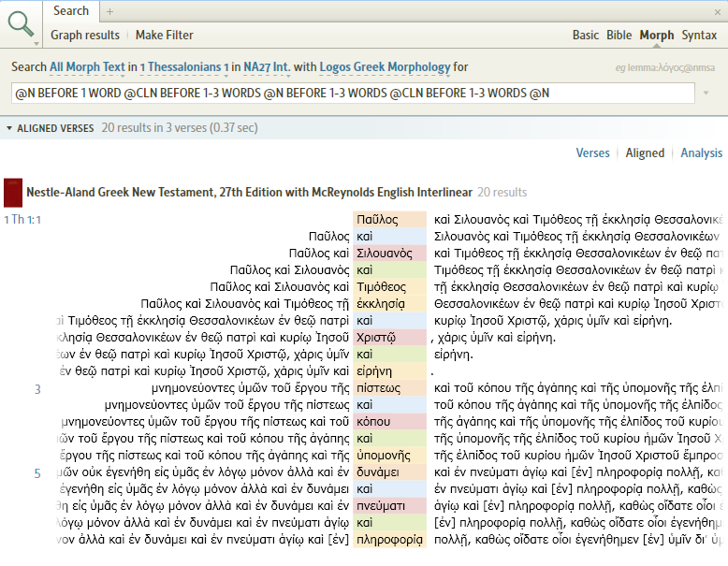728x566 pixels.
Task: Change the 1 Thessalonians 1 passage range
Action: 184,66
